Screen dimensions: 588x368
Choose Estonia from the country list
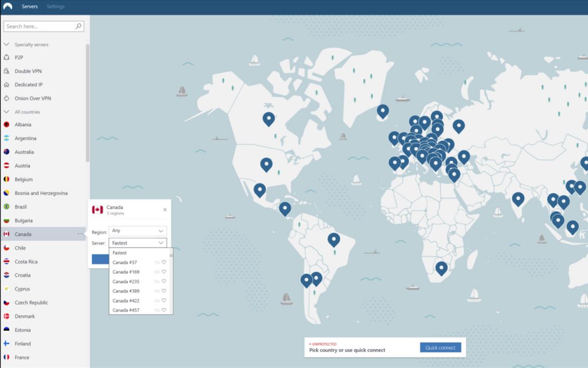(x=22, y=329)
